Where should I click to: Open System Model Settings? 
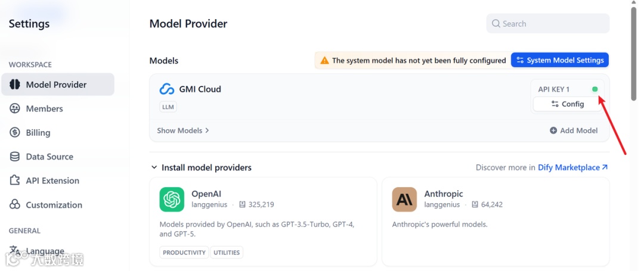point(560,60)
